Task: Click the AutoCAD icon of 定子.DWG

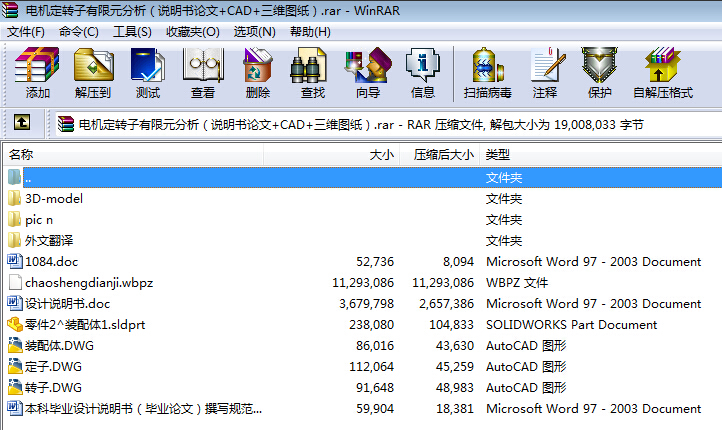Action: point(15,366)
